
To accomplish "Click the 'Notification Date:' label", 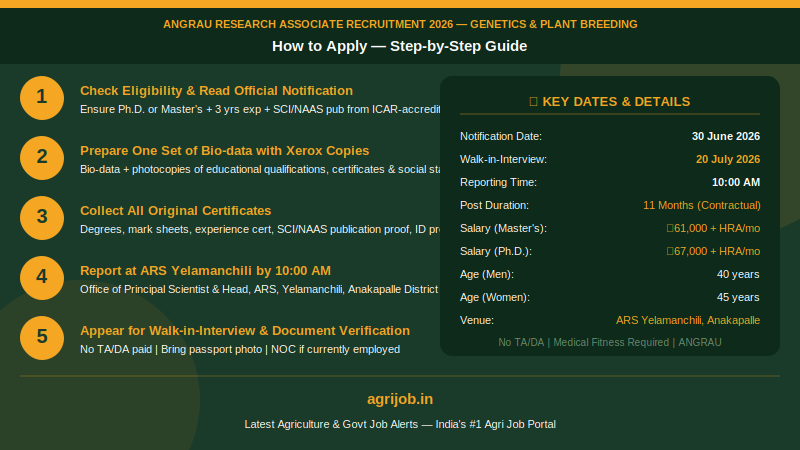I will point(501,136).
